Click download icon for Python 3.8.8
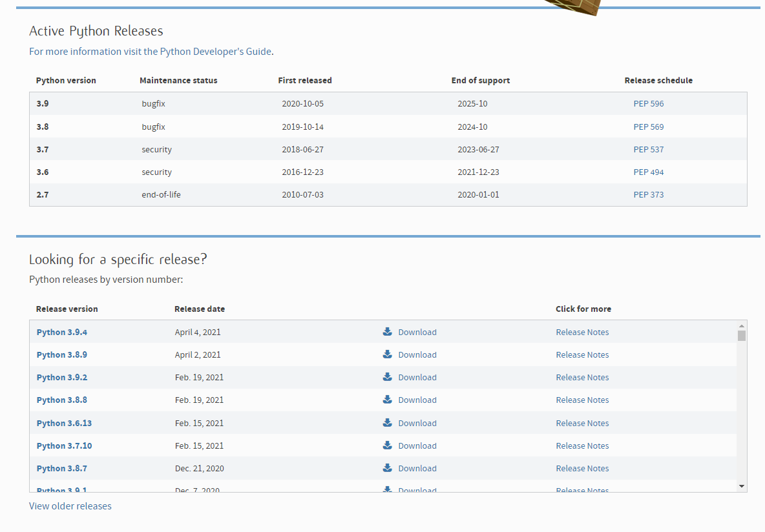 click(x=388, y=400)
